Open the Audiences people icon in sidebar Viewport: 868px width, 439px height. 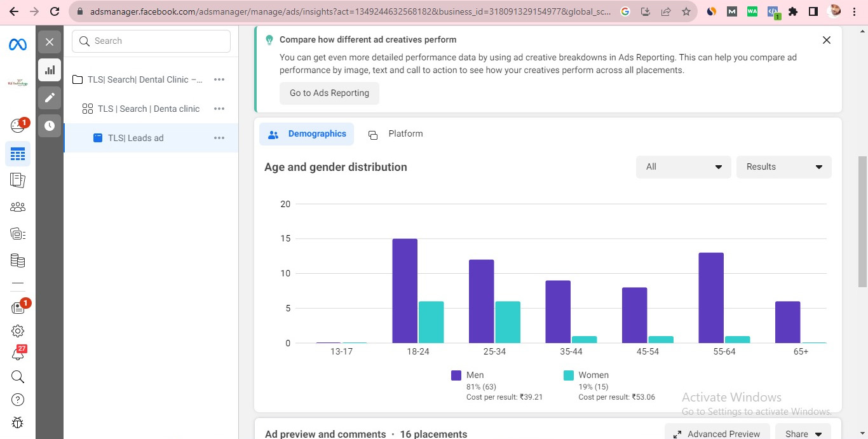pyautogui.click(x=18, y=206)
